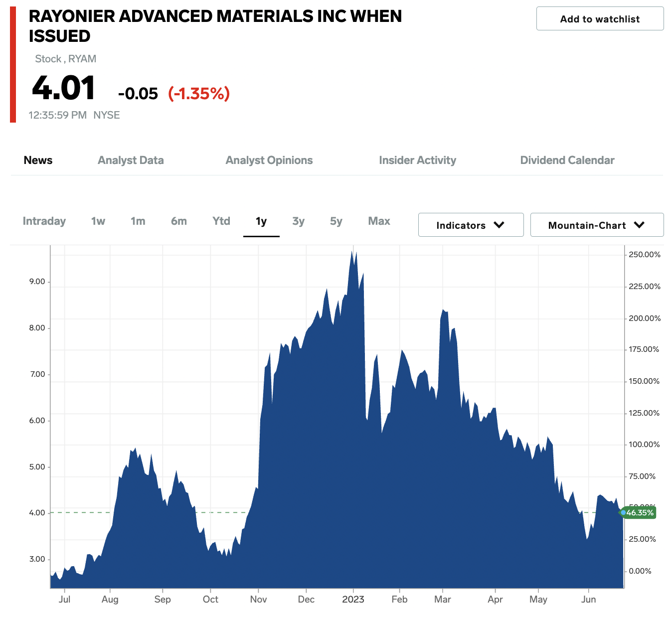The width and height of the screenshot is (672, 618).
Task: Open Dividend Calendar tab
Action: tap(567, 160)
